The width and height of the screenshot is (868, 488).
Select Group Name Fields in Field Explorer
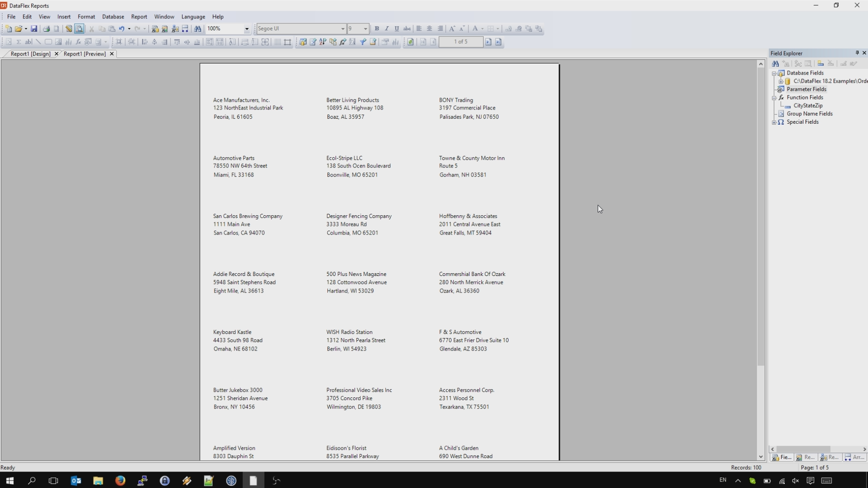tap(809, 114)
